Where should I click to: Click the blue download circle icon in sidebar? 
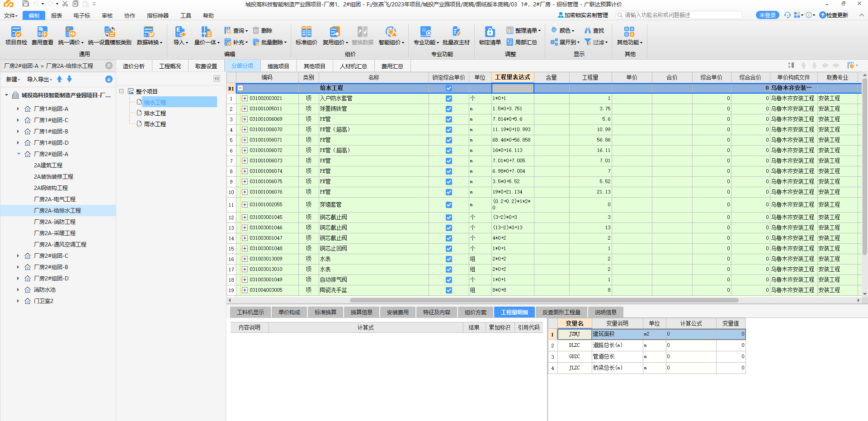point(109,79)
